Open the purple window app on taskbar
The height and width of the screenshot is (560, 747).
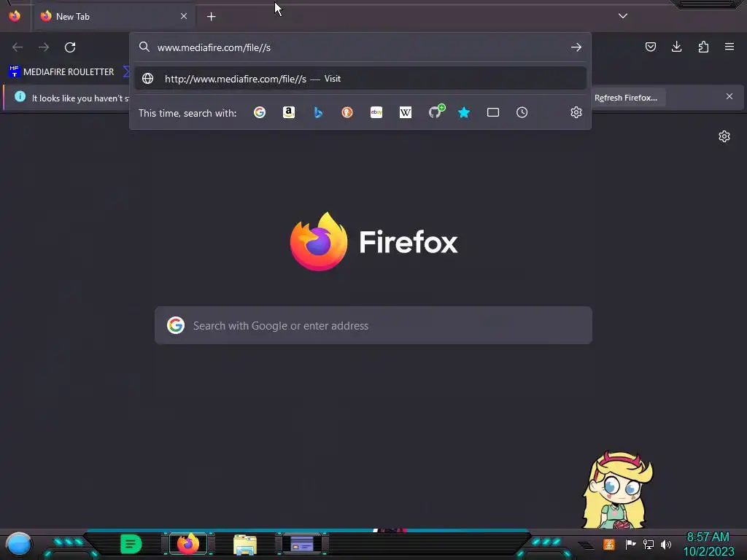point(302,544)
